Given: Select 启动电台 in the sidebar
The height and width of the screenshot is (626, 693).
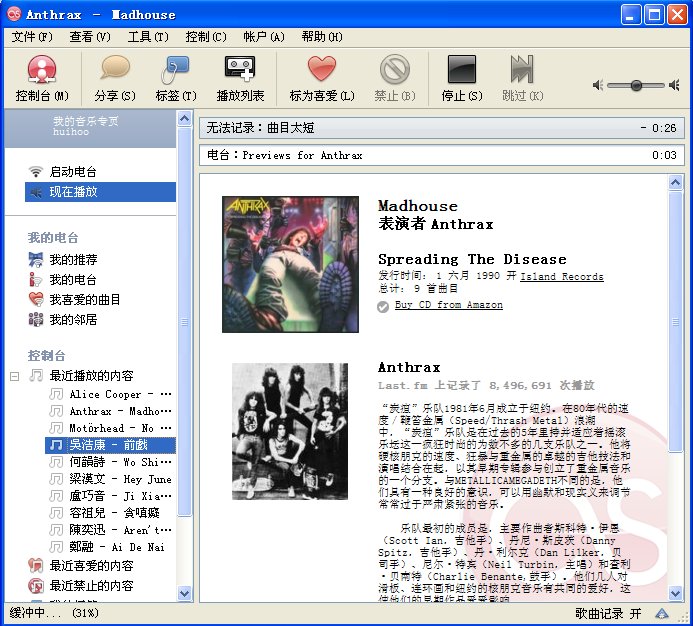Looking at the screenshot, I should coord(73,172).
